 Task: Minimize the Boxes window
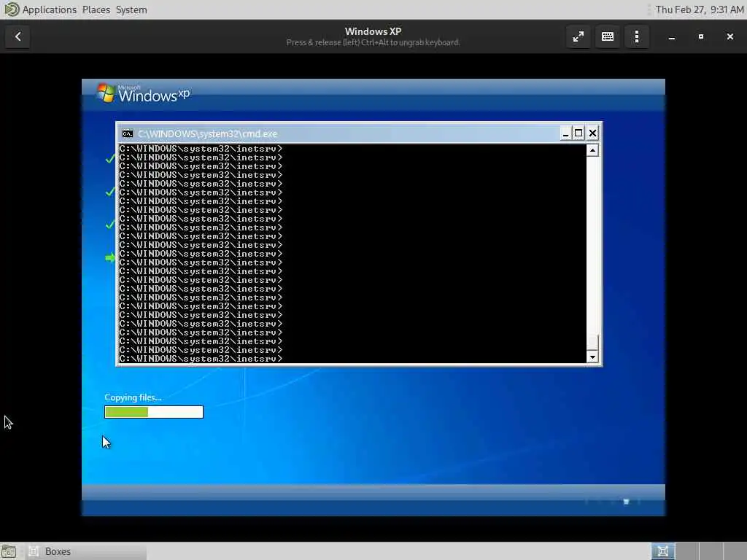point(672,36)
